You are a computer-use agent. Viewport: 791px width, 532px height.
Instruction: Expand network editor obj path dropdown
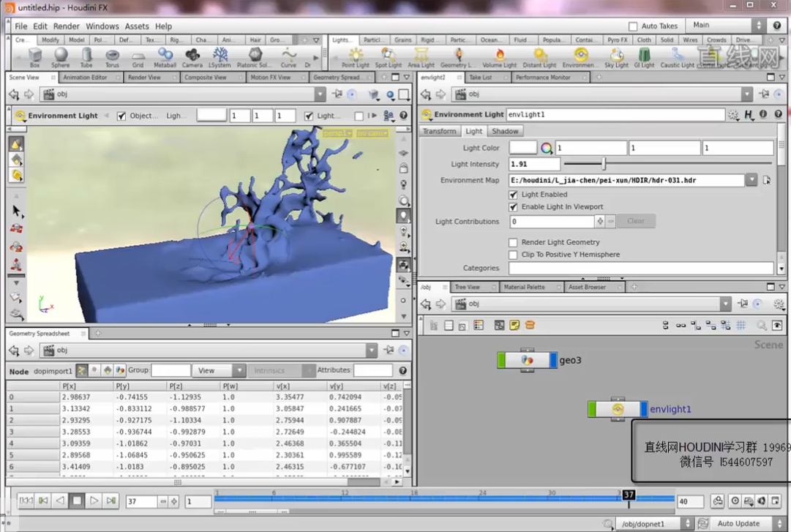point(725,304)
